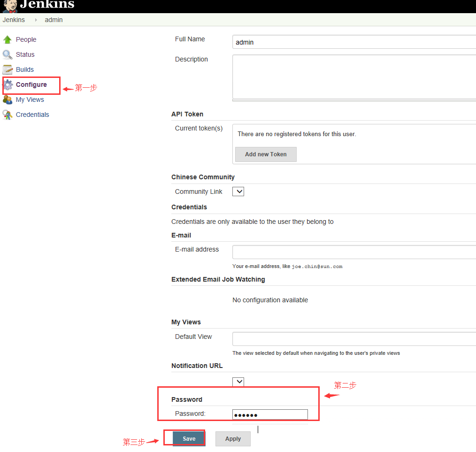Image resolution: width=476 pixels, height=452 pixels.
Task: Focus the Password input field
Action: 270,414
